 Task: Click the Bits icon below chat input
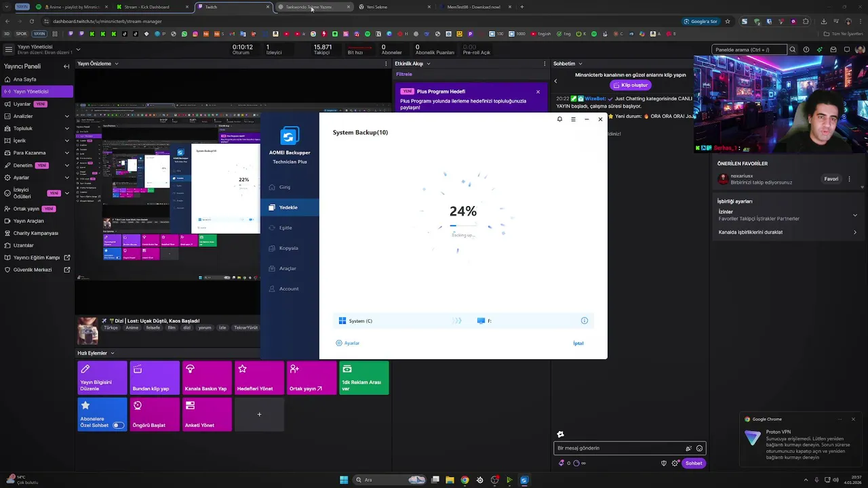[x=561, y=464]
